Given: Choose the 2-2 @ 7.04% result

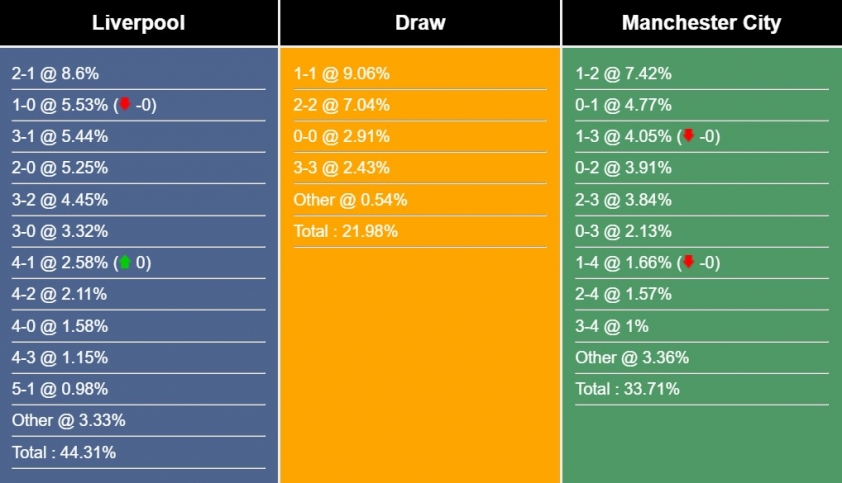Looking at the screenshot, I should point(341,105).
